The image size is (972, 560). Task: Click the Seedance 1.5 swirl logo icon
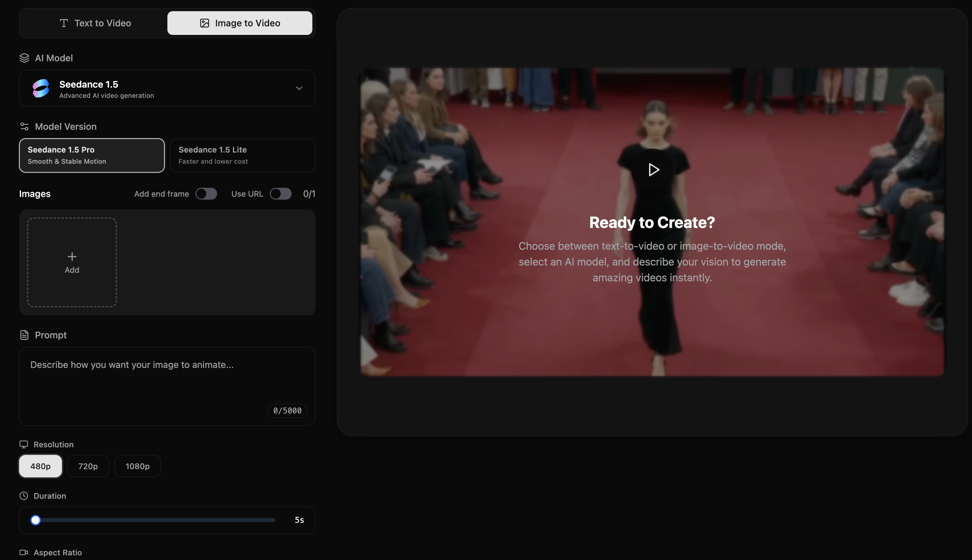pos(41,89)
